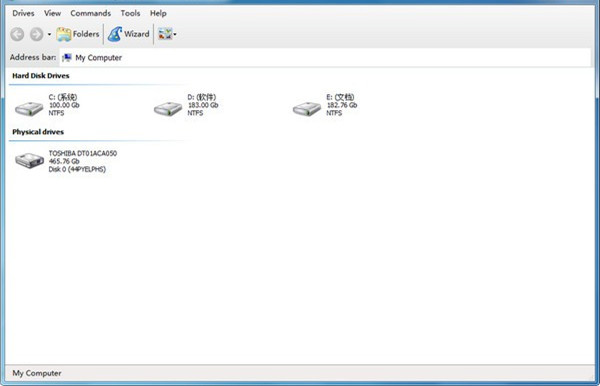600x386 pixels.
Task: Expand the navigation history dropdown arrow
Action: pyautogui.click(x=49, y=34)
